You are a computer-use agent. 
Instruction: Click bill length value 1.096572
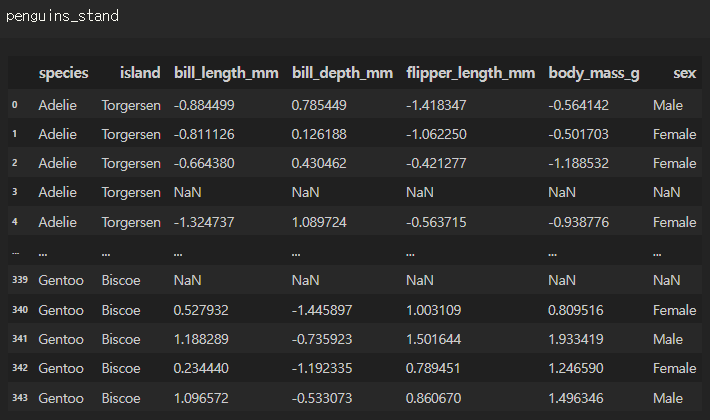coord(201,398)
